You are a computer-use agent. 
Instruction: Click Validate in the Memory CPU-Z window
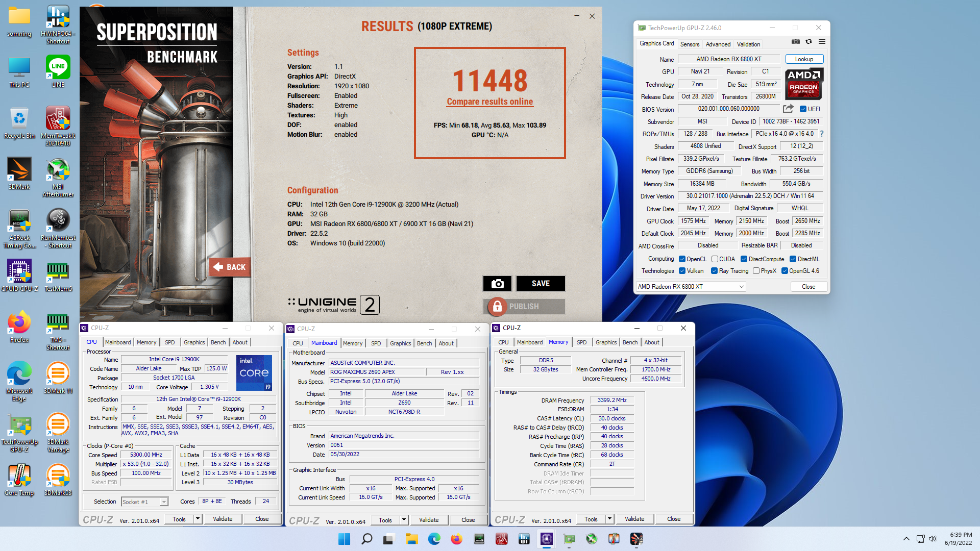(634, 519)
